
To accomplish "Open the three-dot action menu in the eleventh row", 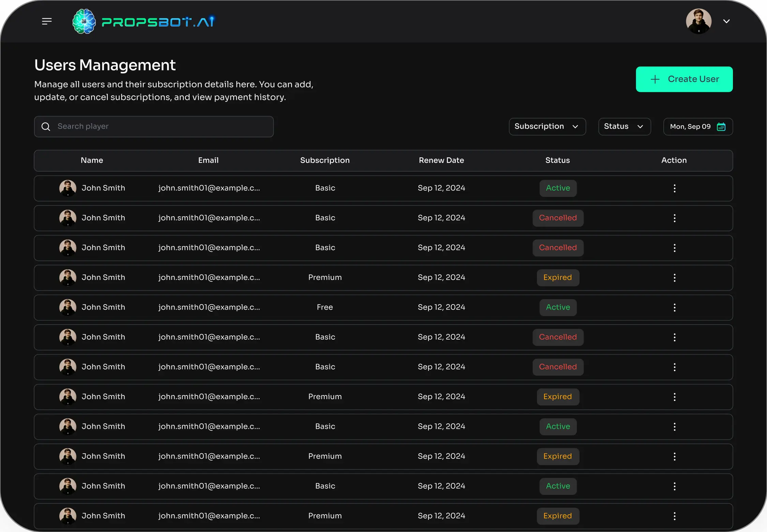I will pyautogui.click(x=674, y=486).
